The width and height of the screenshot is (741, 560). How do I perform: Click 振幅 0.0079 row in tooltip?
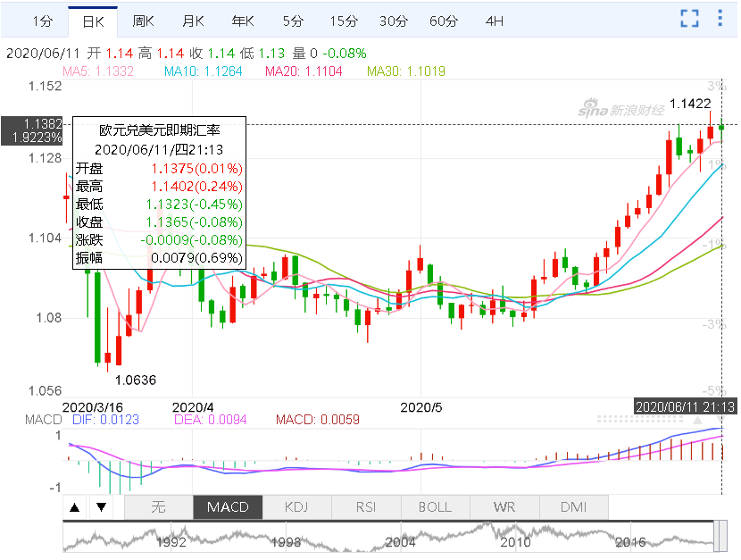[159, 258]
